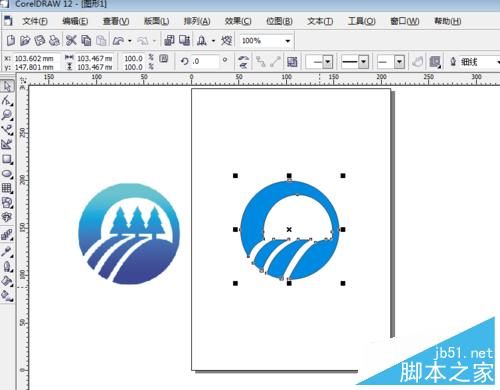
Task: Undo the last action
Action: (118, 41)
